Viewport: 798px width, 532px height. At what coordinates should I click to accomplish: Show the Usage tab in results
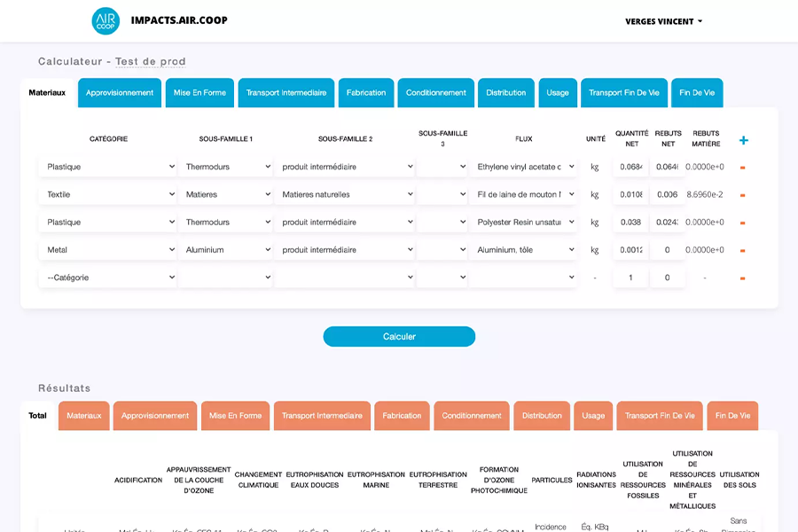pos(593,416)
